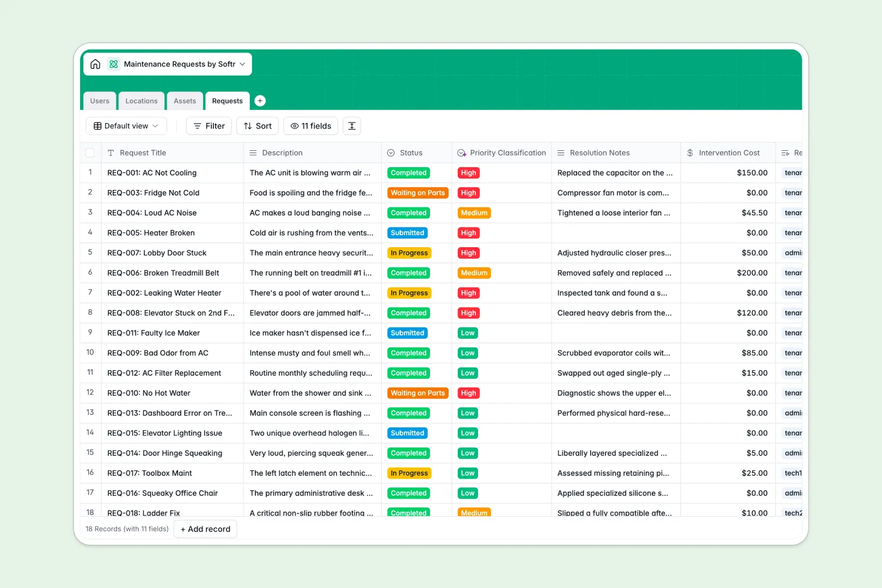Click the text field icon on Request Title column

tap(112, 152)
